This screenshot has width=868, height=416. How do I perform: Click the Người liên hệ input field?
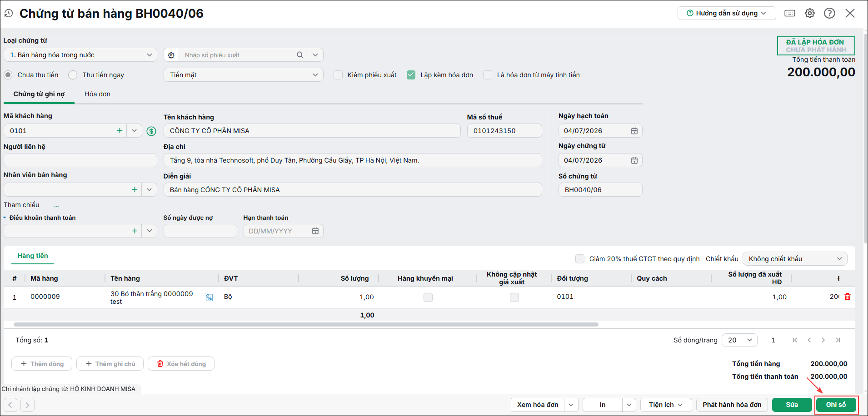click(x=80, y=160)
